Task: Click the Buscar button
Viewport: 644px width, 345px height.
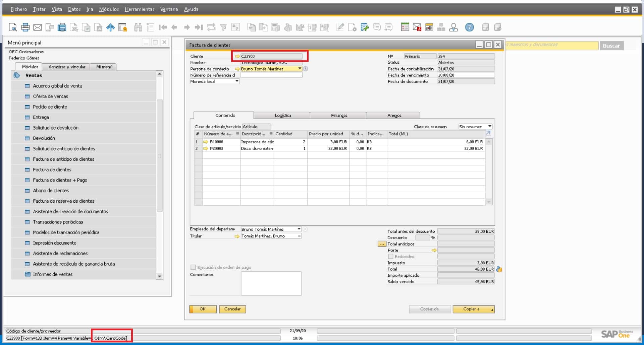Action: pyautogui.click(x=611, y=46)
